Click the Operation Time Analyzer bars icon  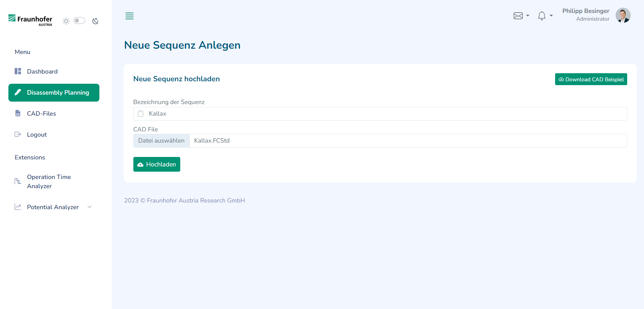pyautogui.click(x=18, y=181)
